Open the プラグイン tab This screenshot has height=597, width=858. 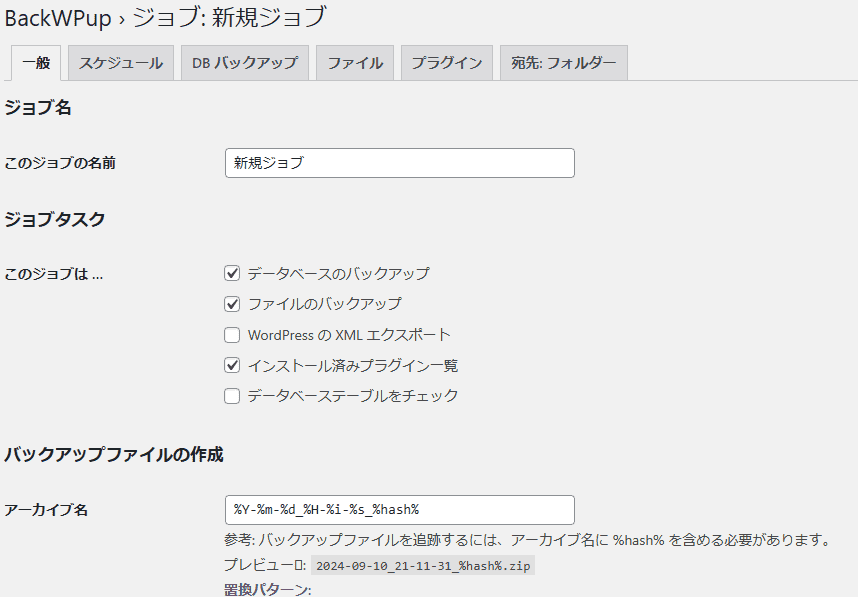click(x=447, y=62)
